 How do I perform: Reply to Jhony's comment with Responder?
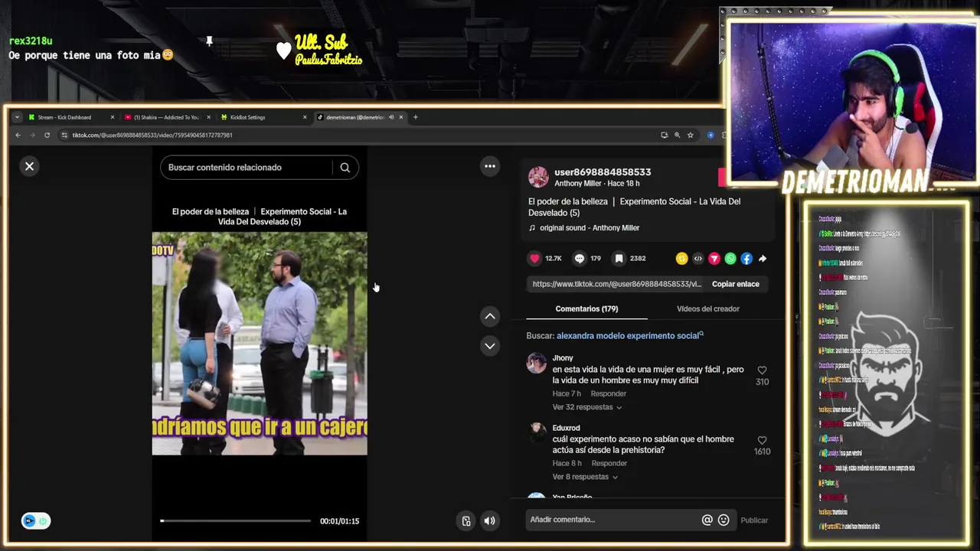pos(609,393)
